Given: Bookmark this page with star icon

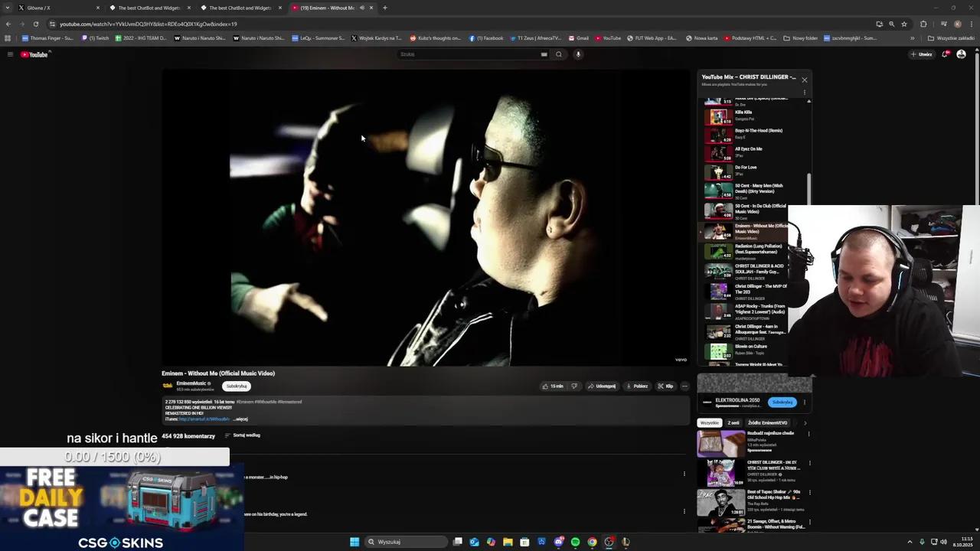Looking at the screenshot, I should [x=903, y=24].
